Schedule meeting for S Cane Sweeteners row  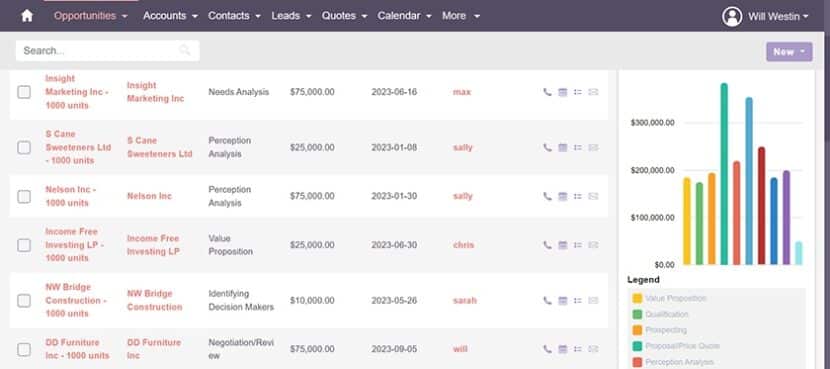[x=563, y=148]
